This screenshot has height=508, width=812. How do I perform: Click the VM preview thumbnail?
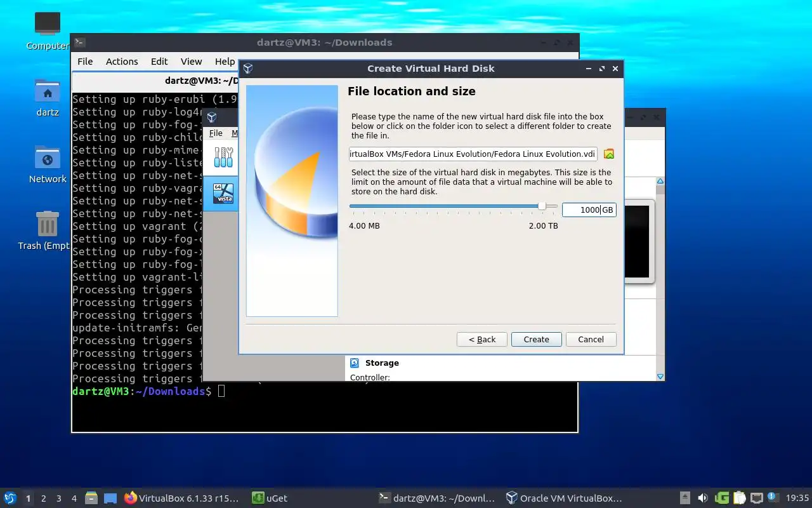tap(637, 241)
